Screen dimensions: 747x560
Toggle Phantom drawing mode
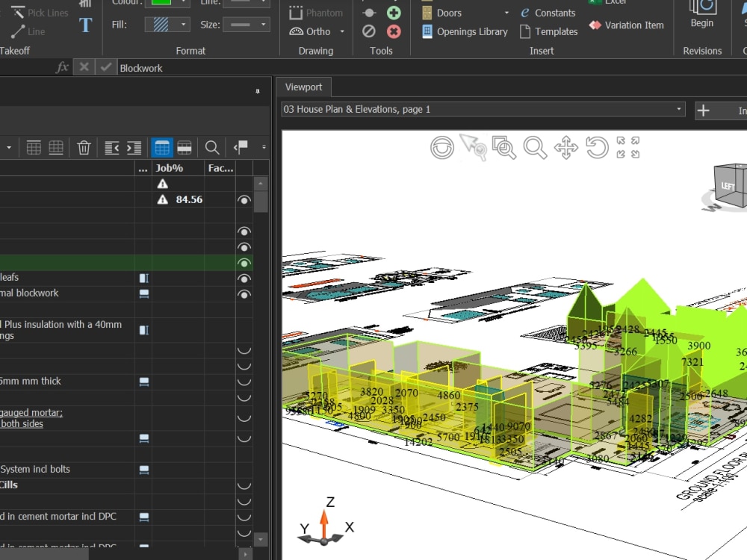pyautogui.click(x=316, y=13)
